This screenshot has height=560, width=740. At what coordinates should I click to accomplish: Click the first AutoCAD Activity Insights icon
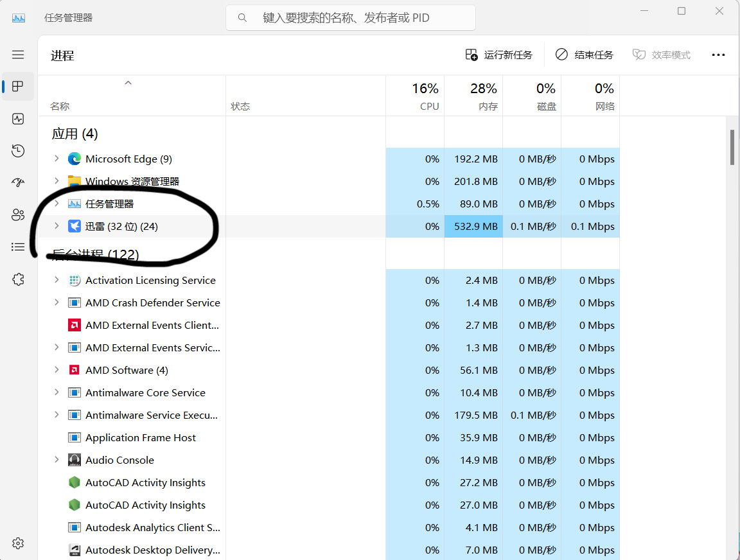pyautogui.click(x=74, y=482)
